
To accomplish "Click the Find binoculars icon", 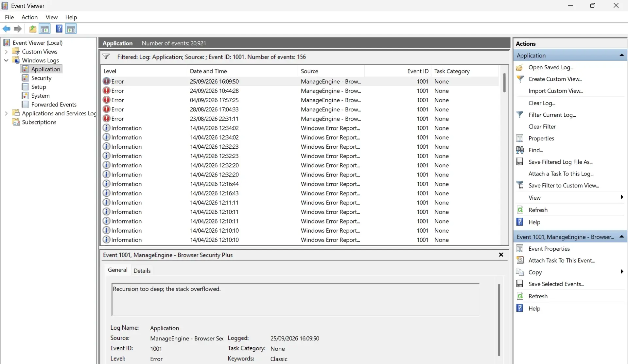I will [520, 150].
